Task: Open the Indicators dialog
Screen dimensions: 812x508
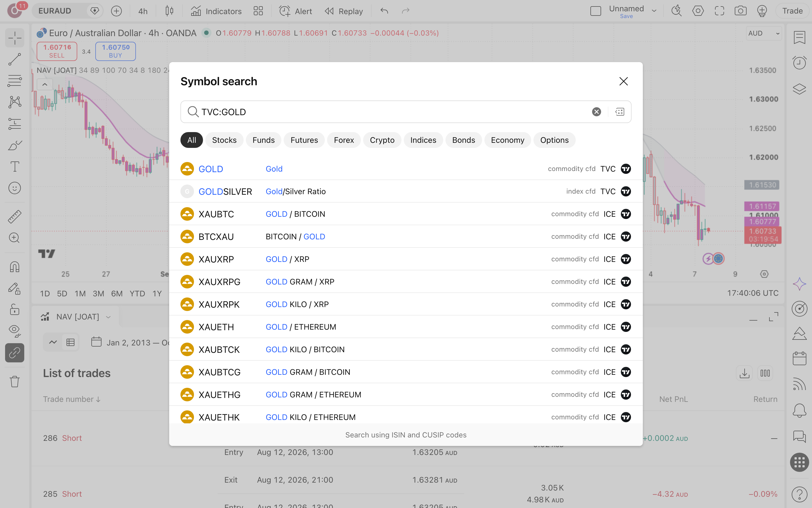Action: pyautogui.click(x=216, y=11)
